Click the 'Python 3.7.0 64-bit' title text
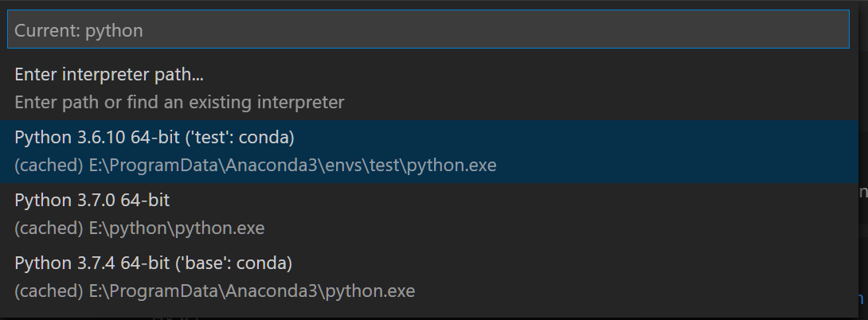 pos(92,201)
